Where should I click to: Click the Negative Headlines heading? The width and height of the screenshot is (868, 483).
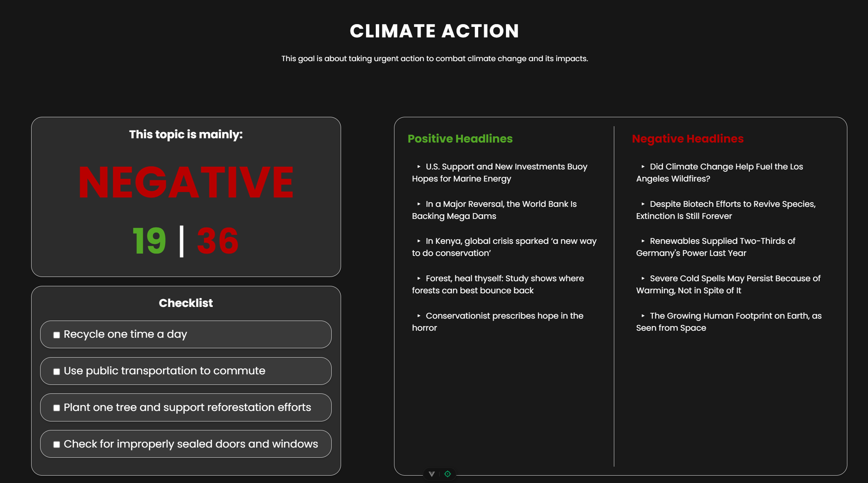click(688, 139)
